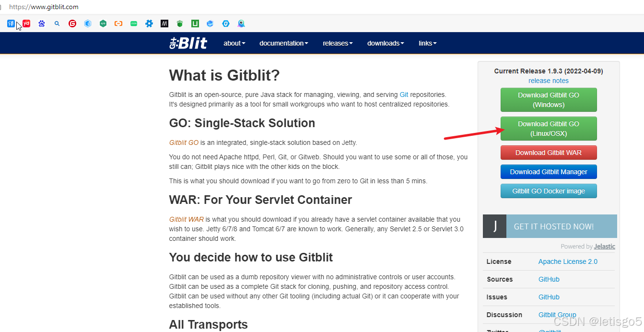Click the Gitblit GO Docker image button

[x=549, y=191]
